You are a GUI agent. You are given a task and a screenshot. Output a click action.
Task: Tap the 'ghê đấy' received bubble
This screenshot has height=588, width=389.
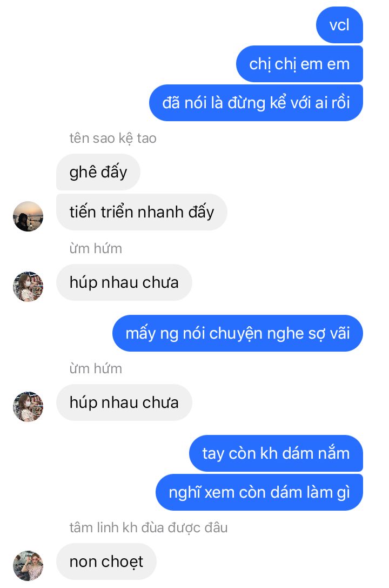click(98, 172)
